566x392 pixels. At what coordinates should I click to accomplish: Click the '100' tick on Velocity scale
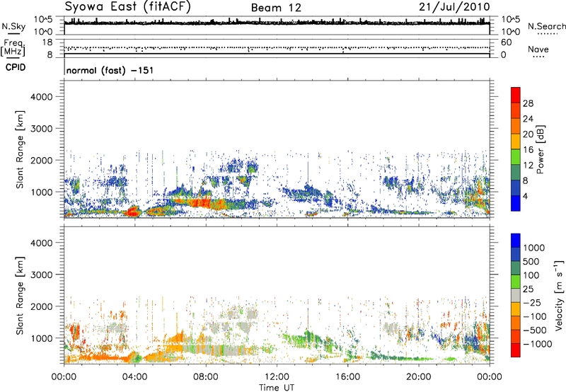point(531,275)
